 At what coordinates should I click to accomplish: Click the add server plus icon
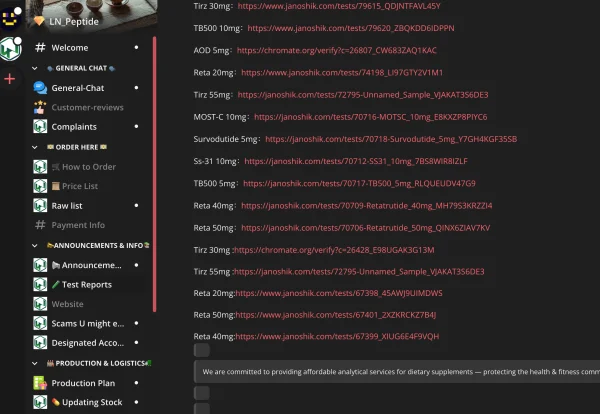pos(11,78)
